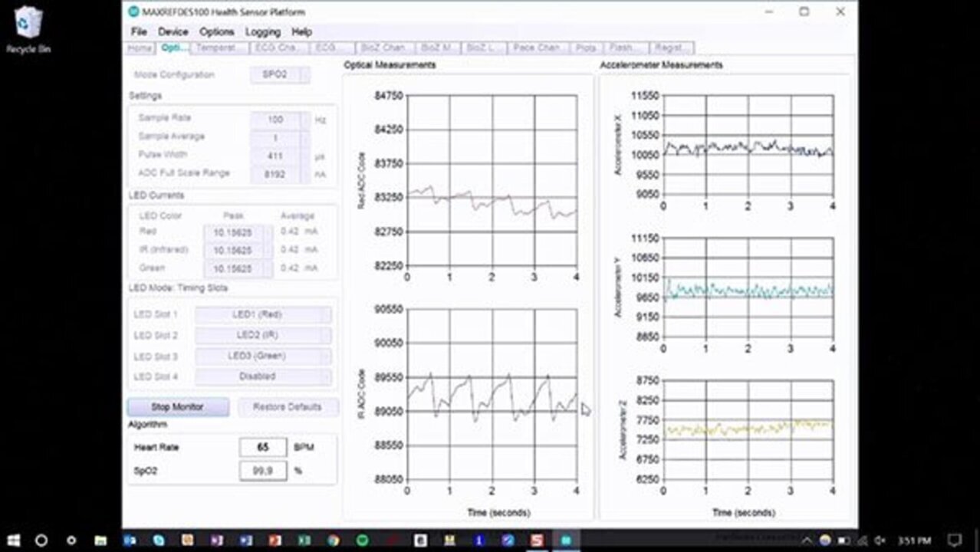Open the IR (Infrared) peak current dropdown
Screen dimensions: 980x552
click(x=238, y=250)
